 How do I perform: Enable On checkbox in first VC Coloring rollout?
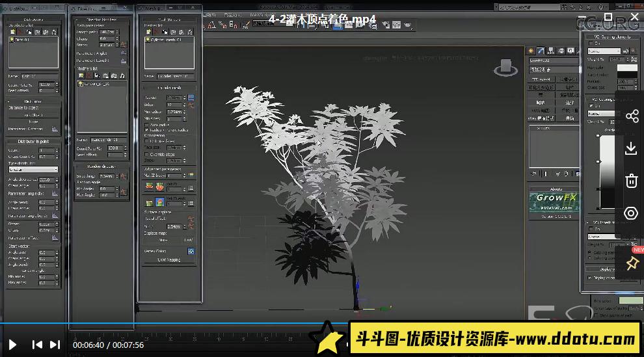(x=591, y=43)
